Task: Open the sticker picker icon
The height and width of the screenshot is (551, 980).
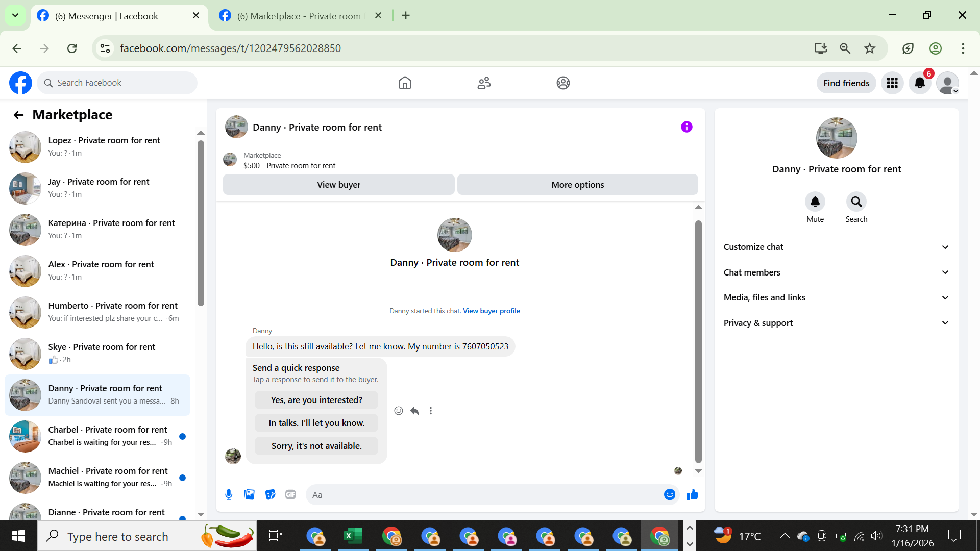Action: [270, 494]
